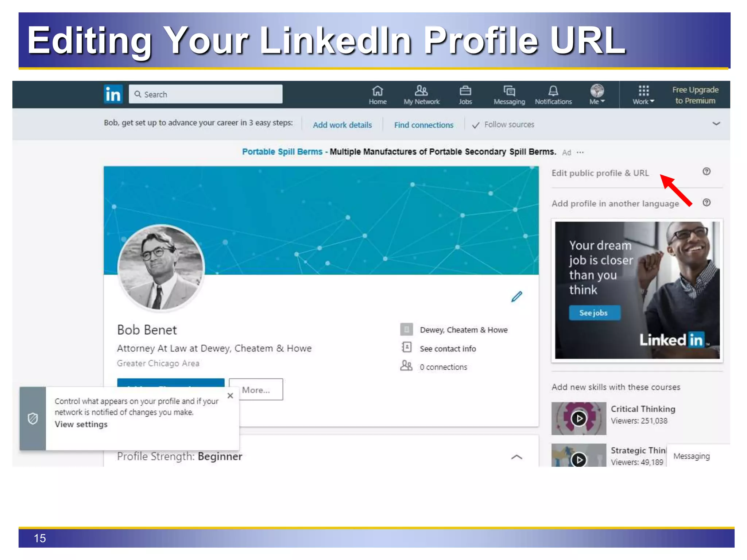Play the Critical Thinking course video
Viewport: 747px width, 560px height.
[579, 418]
